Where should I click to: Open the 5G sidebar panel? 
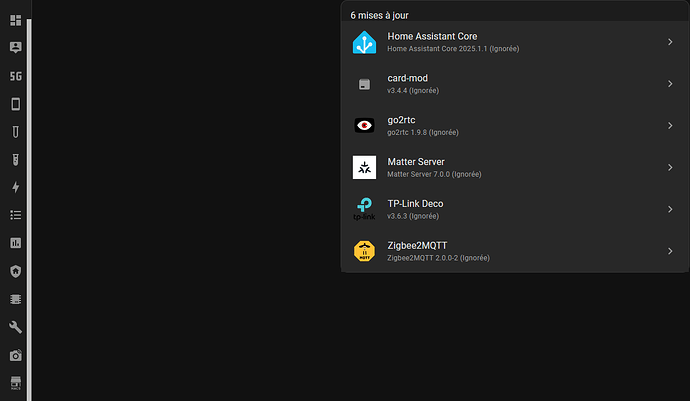tap(15, 76)
